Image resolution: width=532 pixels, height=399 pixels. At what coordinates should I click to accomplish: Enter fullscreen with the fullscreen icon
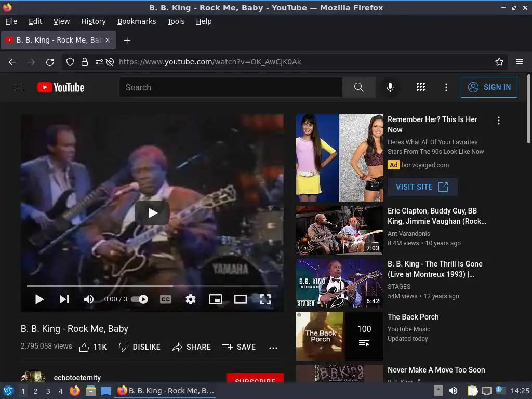click(265, 299)
